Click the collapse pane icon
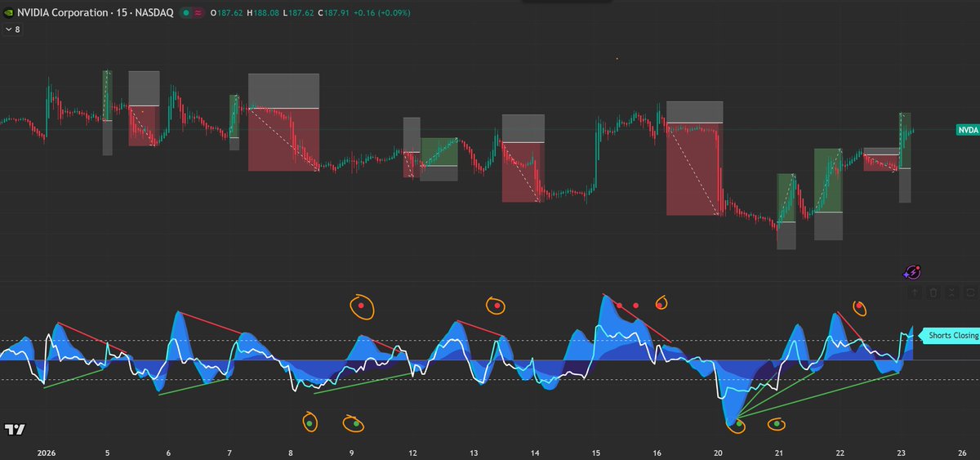Screen dimensions: 980x460 951,292
